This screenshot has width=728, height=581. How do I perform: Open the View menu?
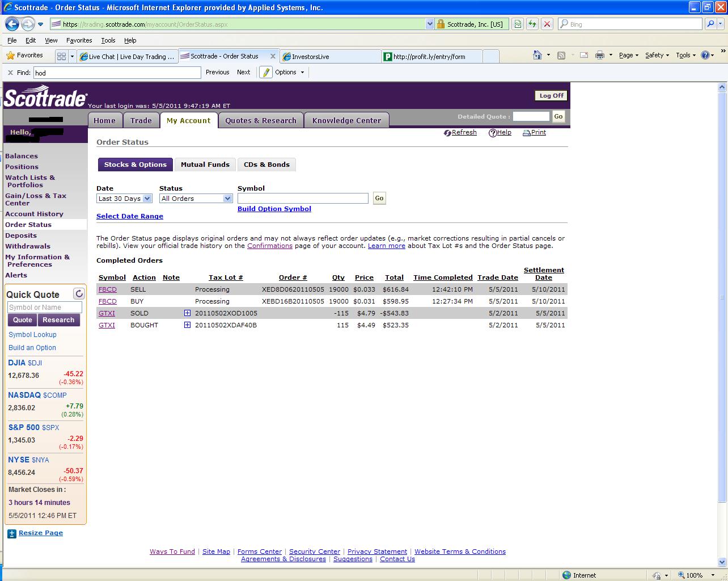pyautogui.click(x=51, y=40)
